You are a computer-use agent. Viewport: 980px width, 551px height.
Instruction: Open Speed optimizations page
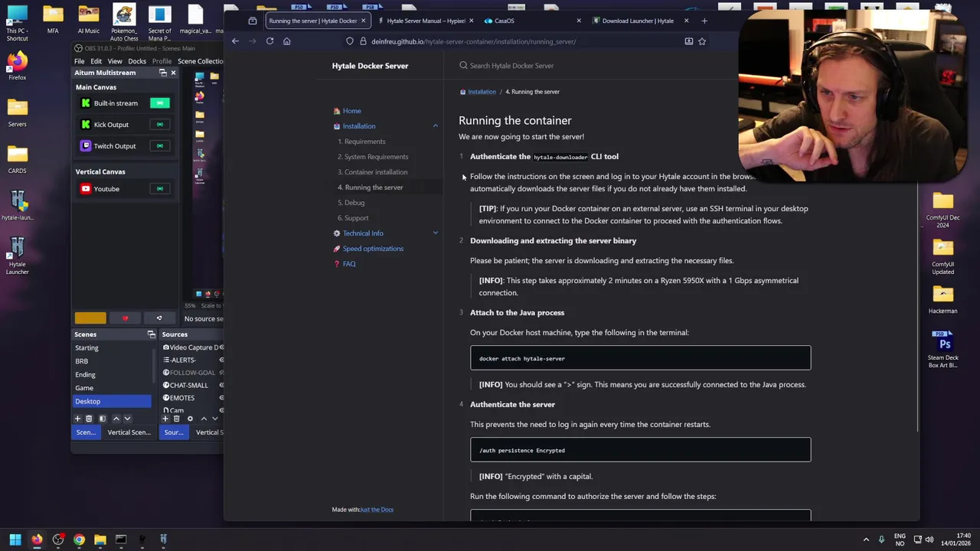click(x=373, y=249)
